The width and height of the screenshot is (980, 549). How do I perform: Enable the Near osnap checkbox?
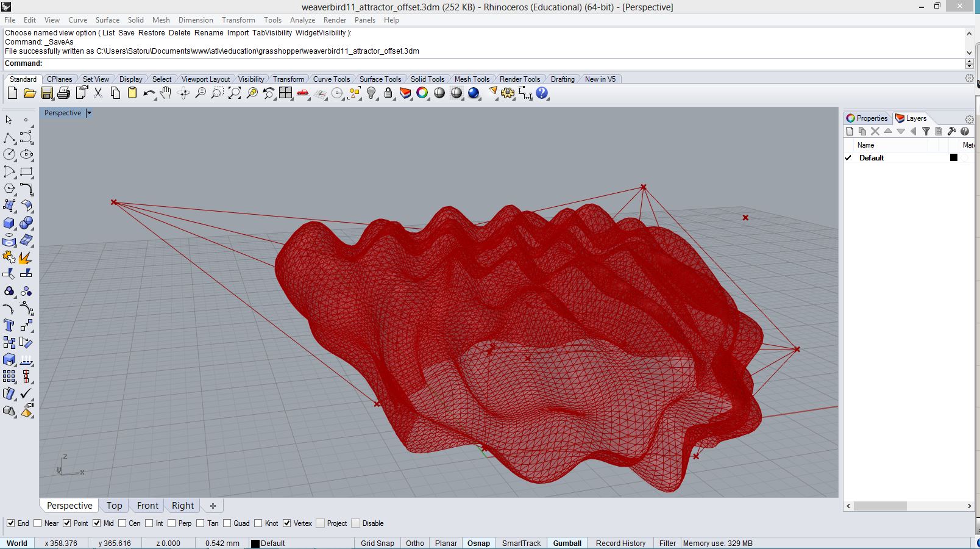(x=38, y=523)
